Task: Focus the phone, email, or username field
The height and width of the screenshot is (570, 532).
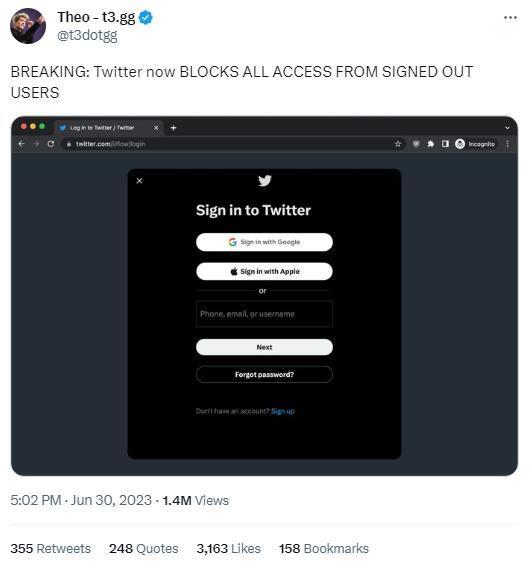Action: click(x=264, y=314)
